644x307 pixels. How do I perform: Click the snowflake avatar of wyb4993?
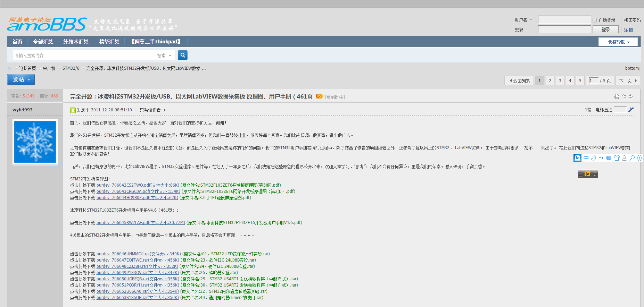click(35, 142)
